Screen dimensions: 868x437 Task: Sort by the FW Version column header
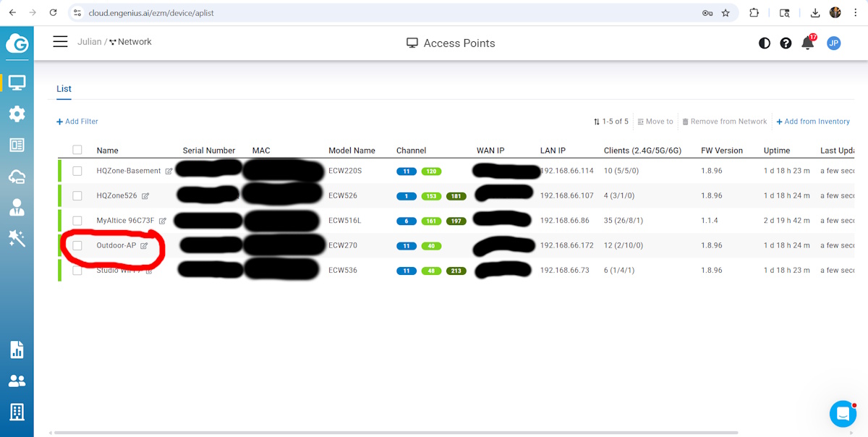point(722,150)
